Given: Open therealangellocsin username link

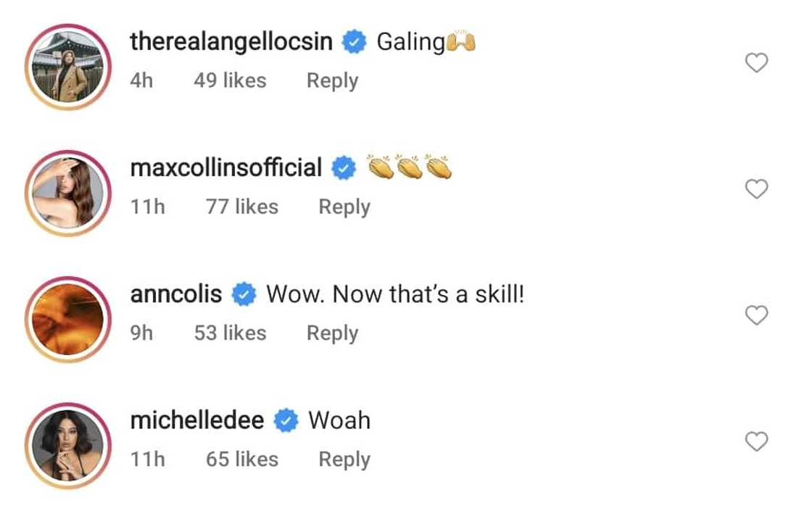Looking at the screenshot, I should click(231, 42).
